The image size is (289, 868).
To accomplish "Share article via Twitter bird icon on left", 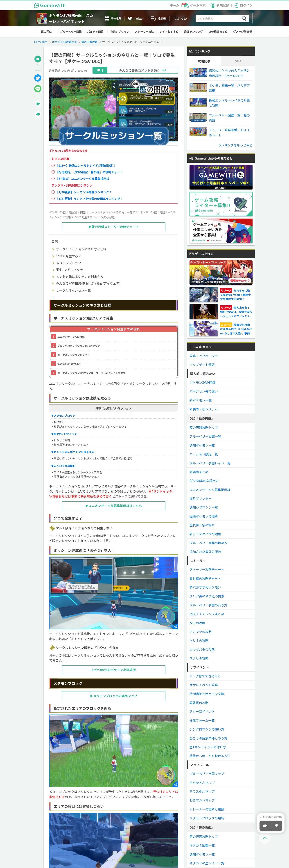I will pos(38,78).
